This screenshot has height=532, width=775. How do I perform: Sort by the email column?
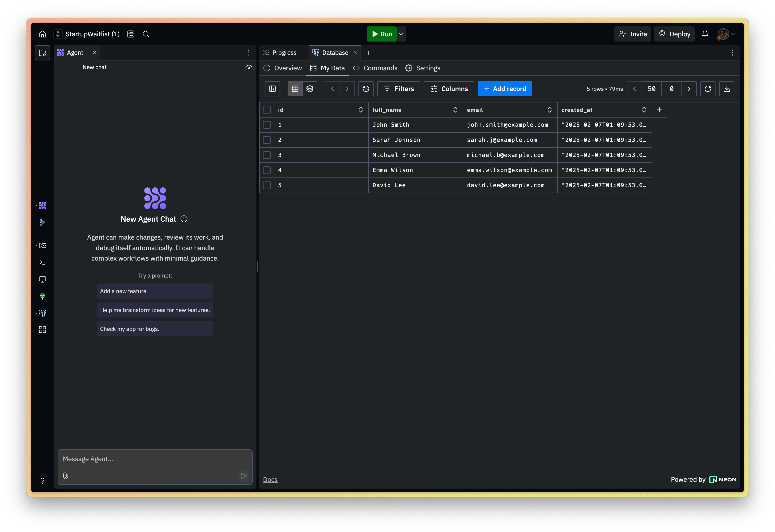[x=549, y=110]
